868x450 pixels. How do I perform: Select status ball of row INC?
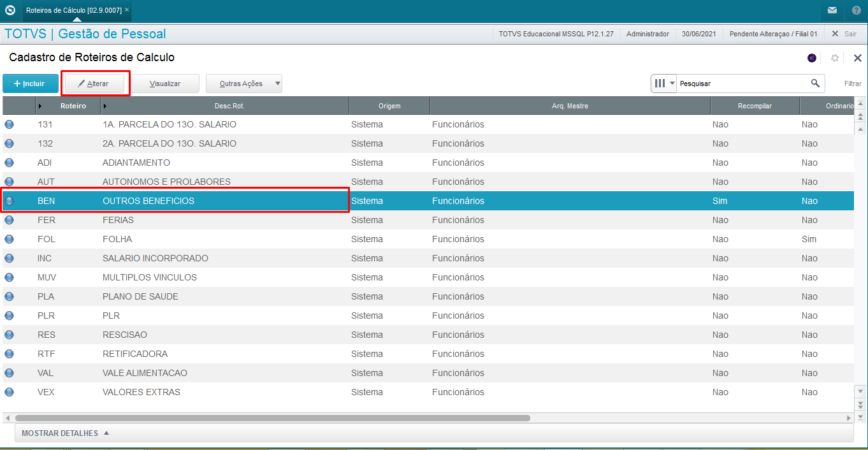(x=10, y=258)
